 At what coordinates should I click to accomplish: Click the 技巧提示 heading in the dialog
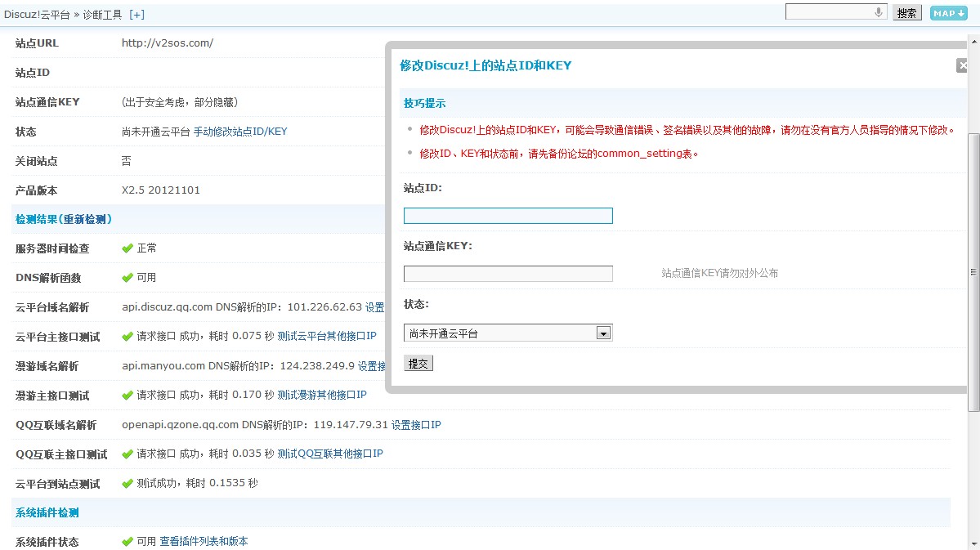pyautogui.click(x=424, y=103)
